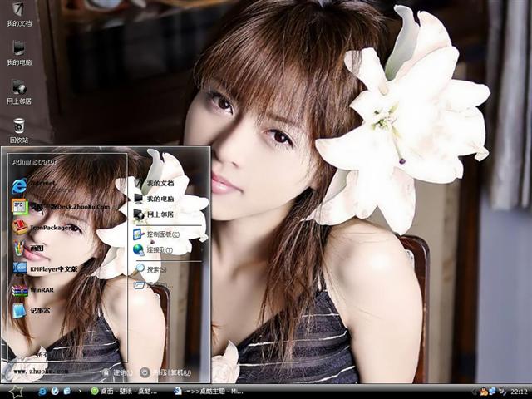Click the 注销(L) log off button
The image size is (532, 399).
[x=118, y=372]
